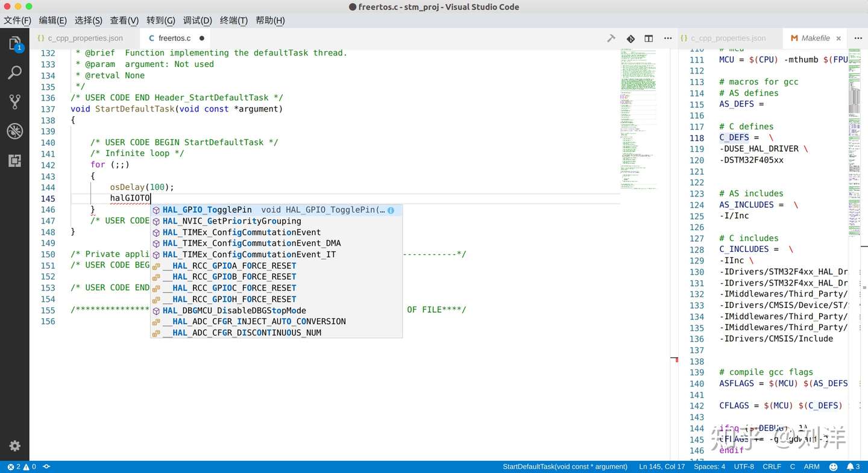Choose HAL_TIMEx_ConfigCommutationEvent suggestion
This screenshot has height=473, width=868.
click(276, 233)
